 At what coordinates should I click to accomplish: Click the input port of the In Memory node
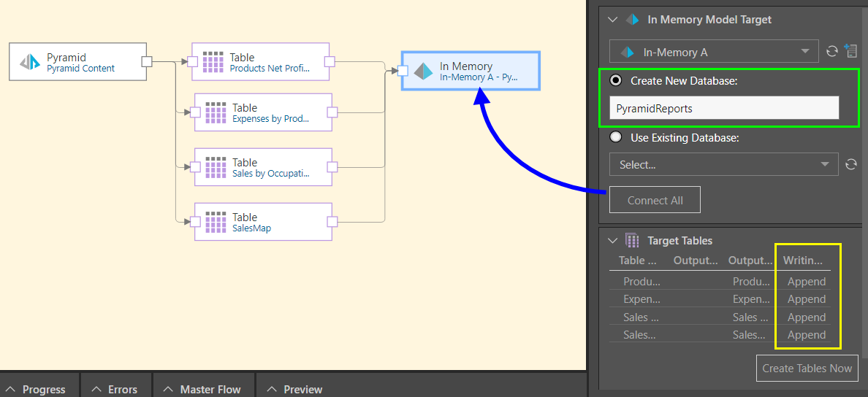pyautogui.click(x=403, y=71)
